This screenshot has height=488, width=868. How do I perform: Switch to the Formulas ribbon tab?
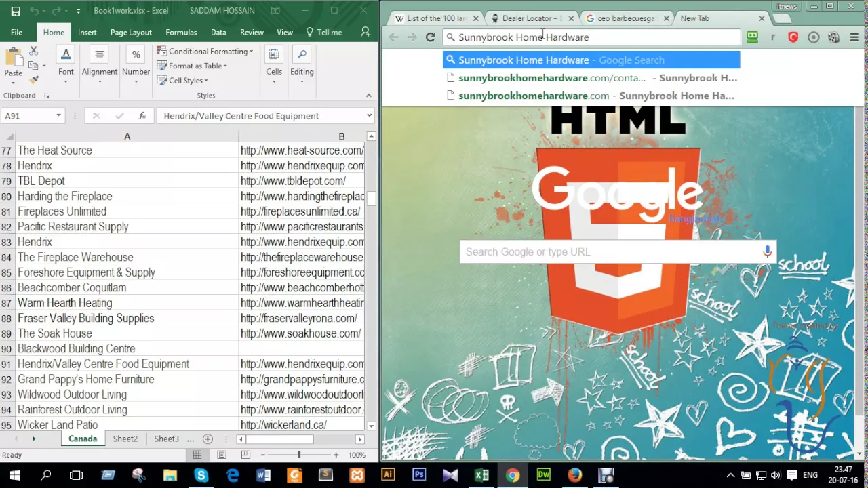(181, 32)
